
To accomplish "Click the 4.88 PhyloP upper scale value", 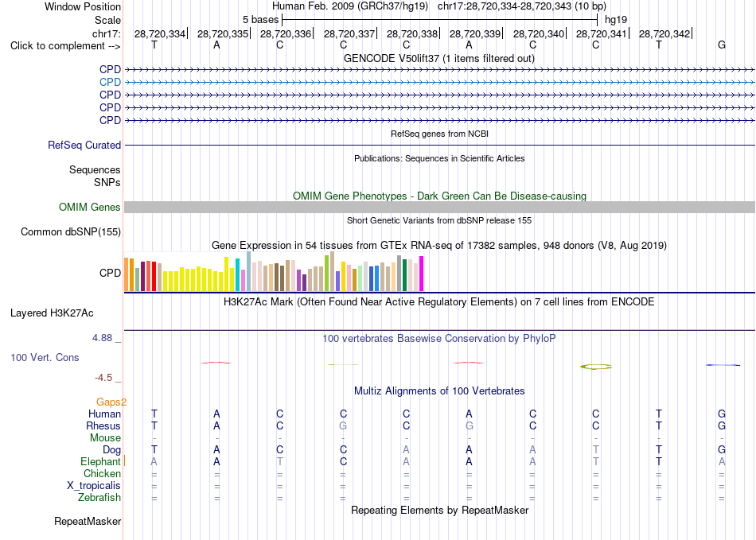I will (x=102, y=338).
